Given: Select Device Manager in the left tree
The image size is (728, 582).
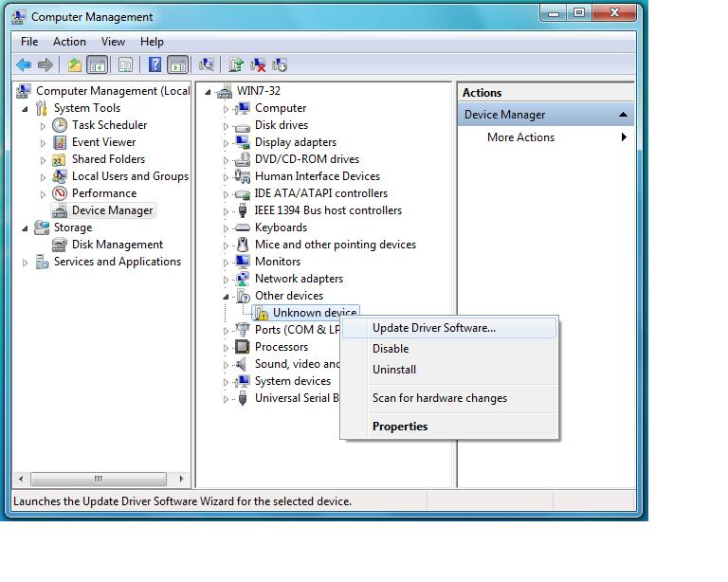Looking at the screenshot, I should (x=112, y=210).
